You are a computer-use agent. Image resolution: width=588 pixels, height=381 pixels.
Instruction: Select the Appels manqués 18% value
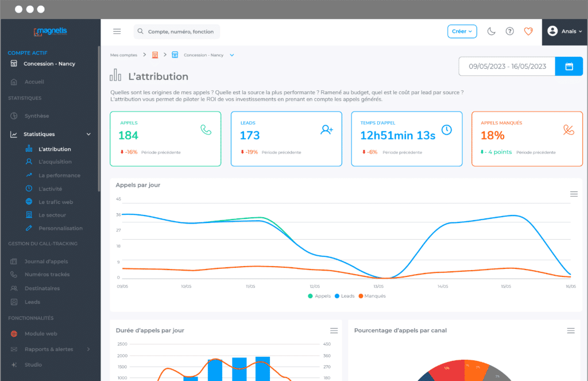[x=492, y=136]
